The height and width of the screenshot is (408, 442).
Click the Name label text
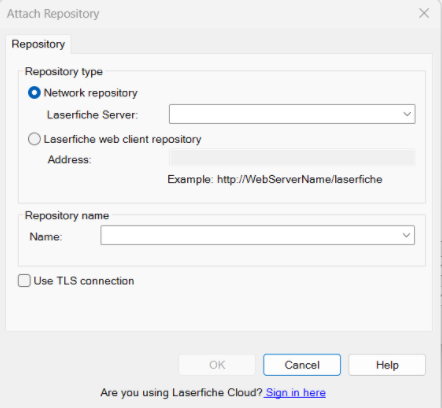[x=46, y=237]
